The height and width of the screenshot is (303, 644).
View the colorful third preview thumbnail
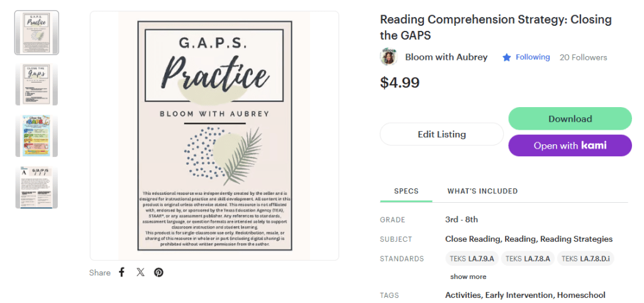click(36, 135)
